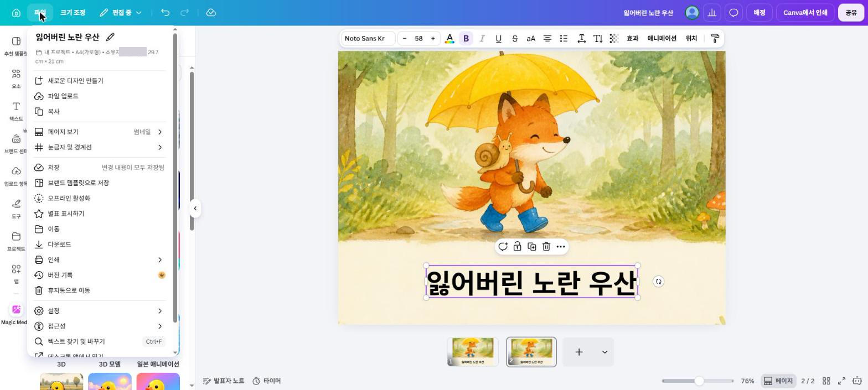This screenshot has width=868, height=390.
Task: Rename design with pencil icon
Action: click(110, 37)
